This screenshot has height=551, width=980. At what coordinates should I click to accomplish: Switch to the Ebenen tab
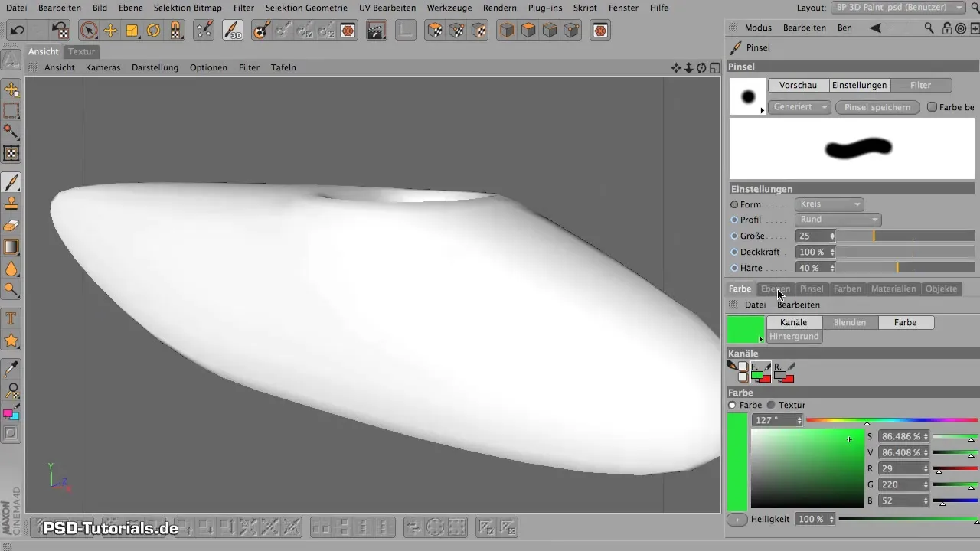coord(776,289)
